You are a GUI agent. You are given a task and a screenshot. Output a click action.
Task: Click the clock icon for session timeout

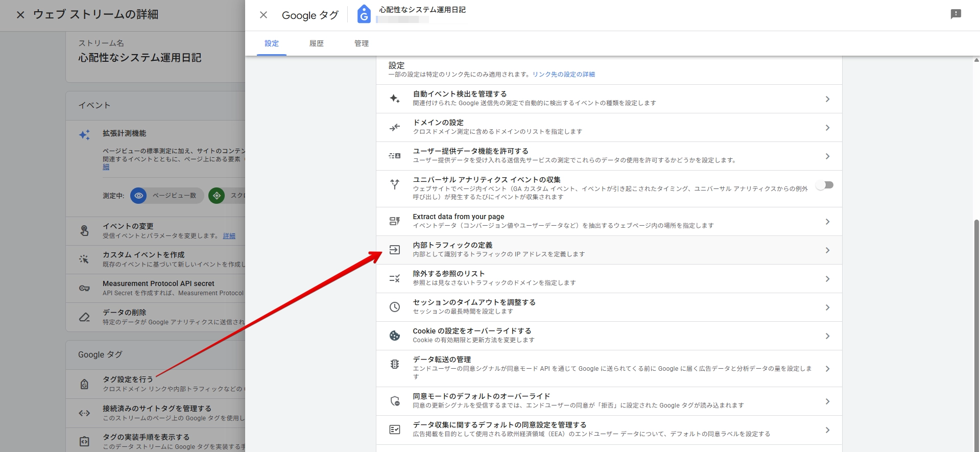395,307
